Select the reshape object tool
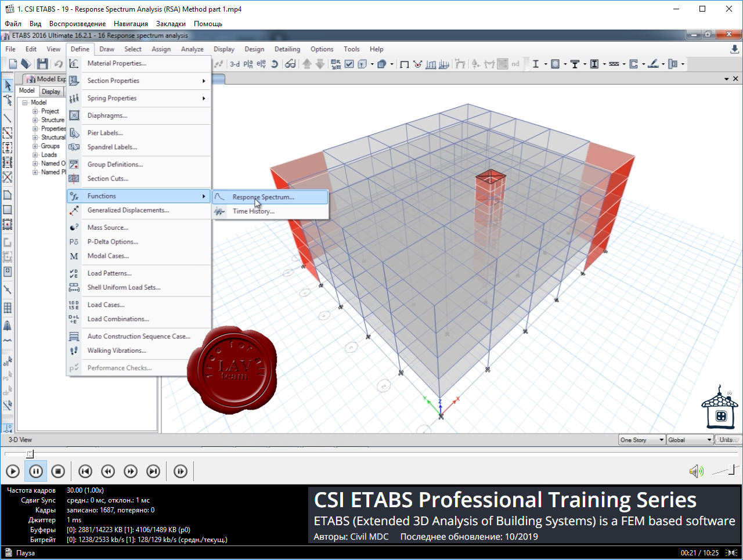 [8, 100]
